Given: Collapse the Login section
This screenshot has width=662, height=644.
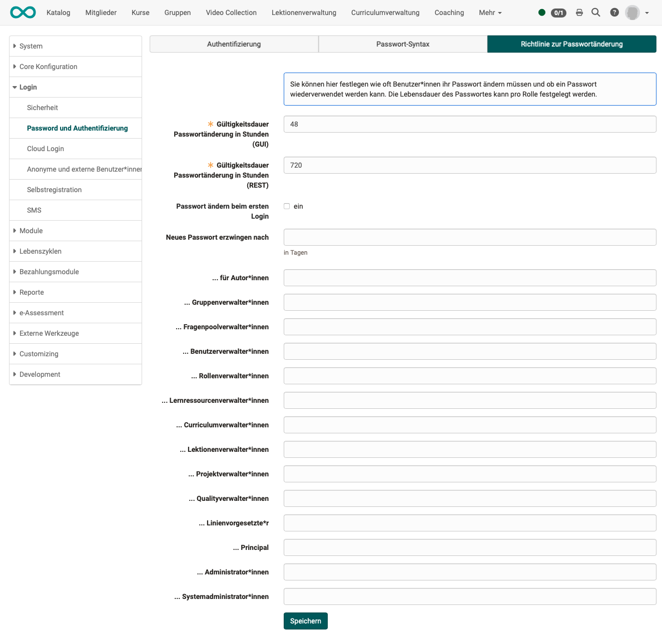Looking at the screenshot, I should (28, 87).
